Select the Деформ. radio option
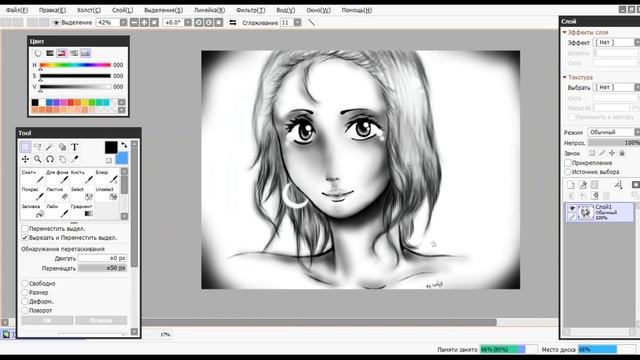The height and width of the screenshot is (360, 640). point(25,301)
